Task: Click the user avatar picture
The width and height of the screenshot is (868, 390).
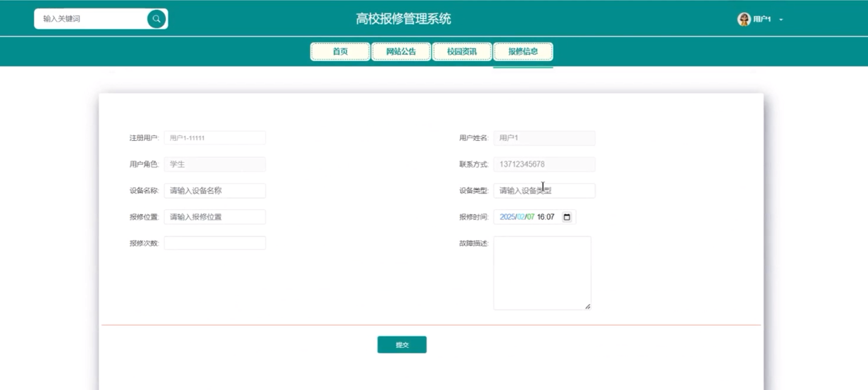Action: (744, 19)
